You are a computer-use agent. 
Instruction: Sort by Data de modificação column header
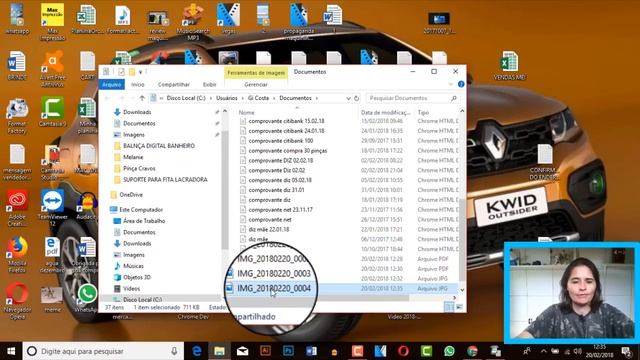click(x=386, y=112)
